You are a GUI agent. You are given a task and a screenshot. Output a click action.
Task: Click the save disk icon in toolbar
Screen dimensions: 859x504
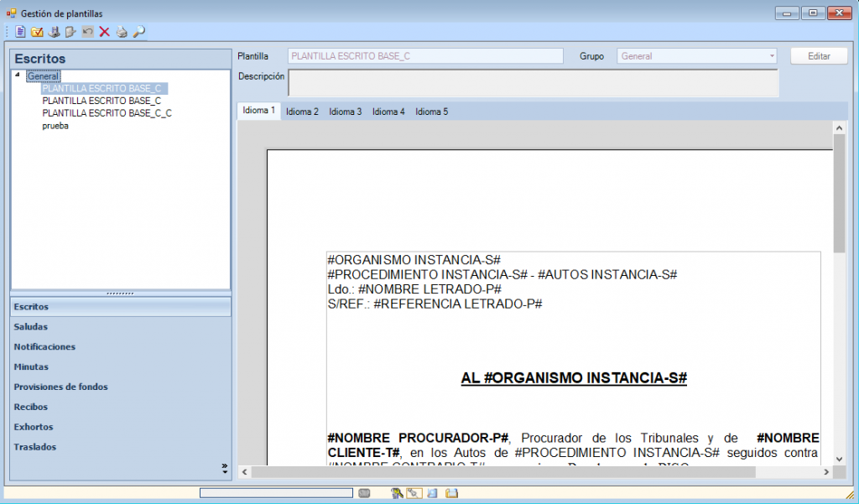pos(54,32)
